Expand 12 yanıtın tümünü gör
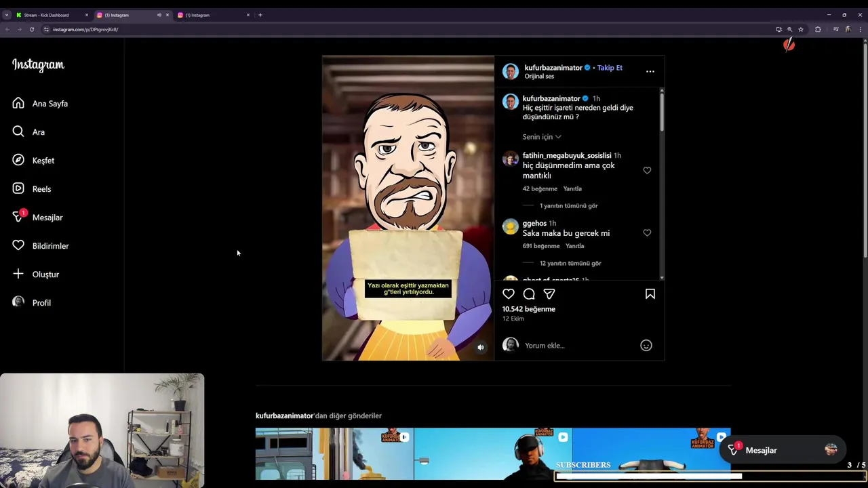 click(x=570, y=263)
